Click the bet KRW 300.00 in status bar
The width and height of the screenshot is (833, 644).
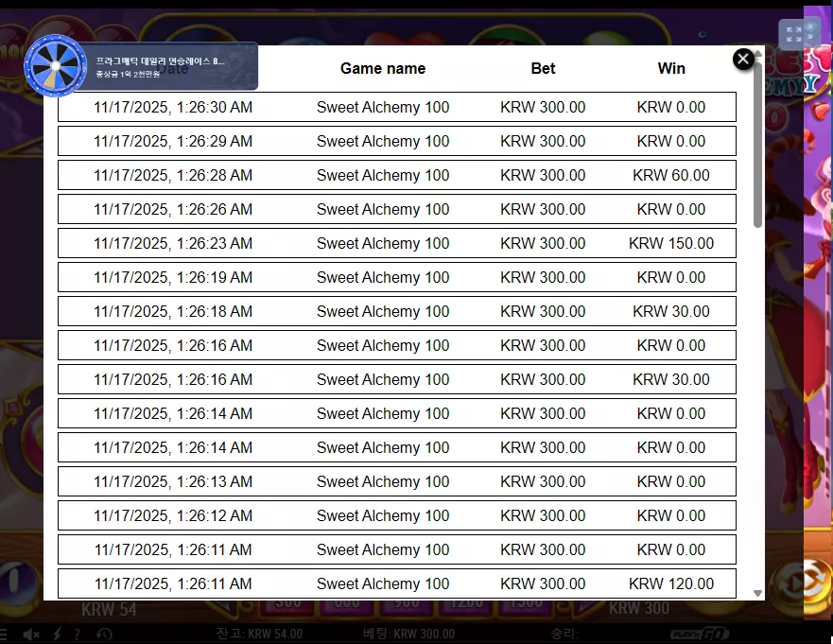click(x=408, y=634)
